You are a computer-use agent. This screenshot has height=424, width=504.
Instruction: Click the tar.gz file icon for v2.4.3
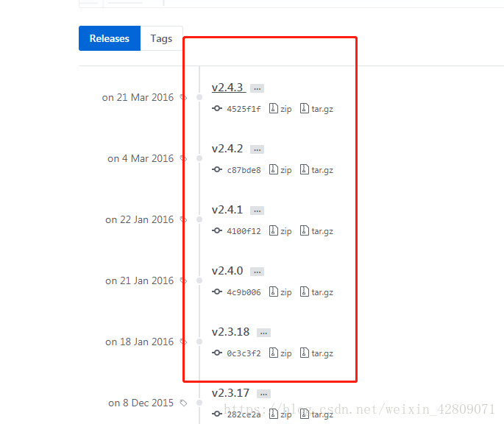pos(305,108)
